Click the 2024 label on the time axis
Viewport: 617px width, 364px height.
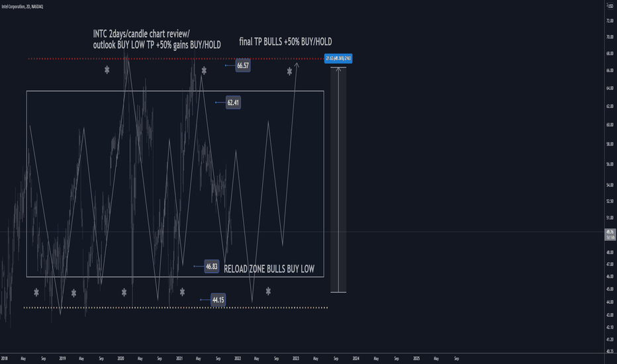point(356,359)
